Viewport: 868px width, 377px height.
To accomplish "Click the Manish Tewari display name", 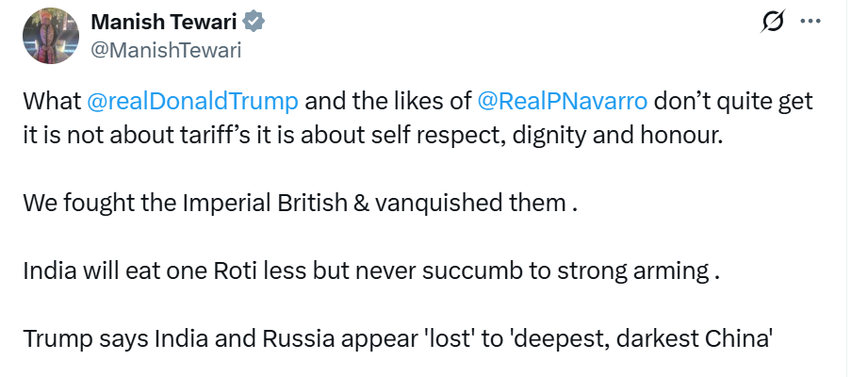I will (164, 22).
